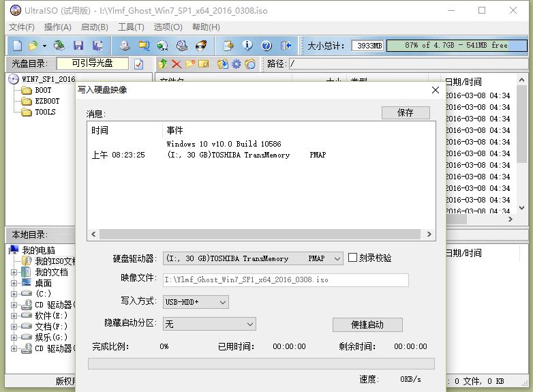This screenshot has width=533, height=392.
Task: Open the dropdown arrow beside Open icon
Action: click(44, 46)
